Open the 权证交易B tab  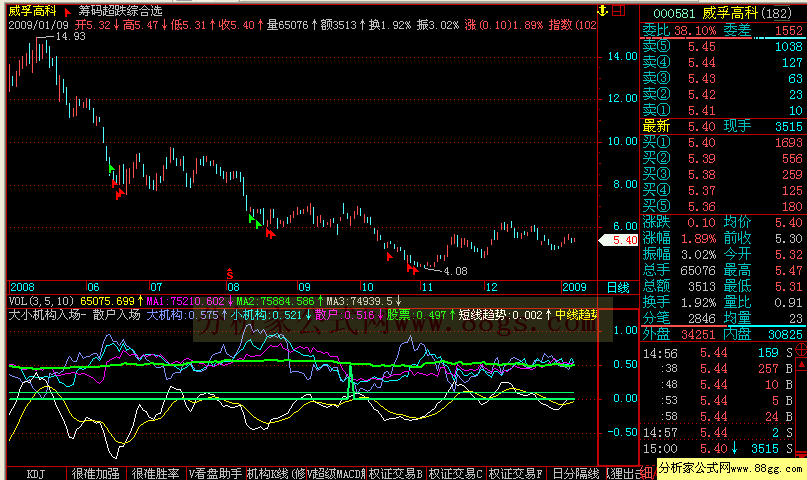click(x=396, y=474)
